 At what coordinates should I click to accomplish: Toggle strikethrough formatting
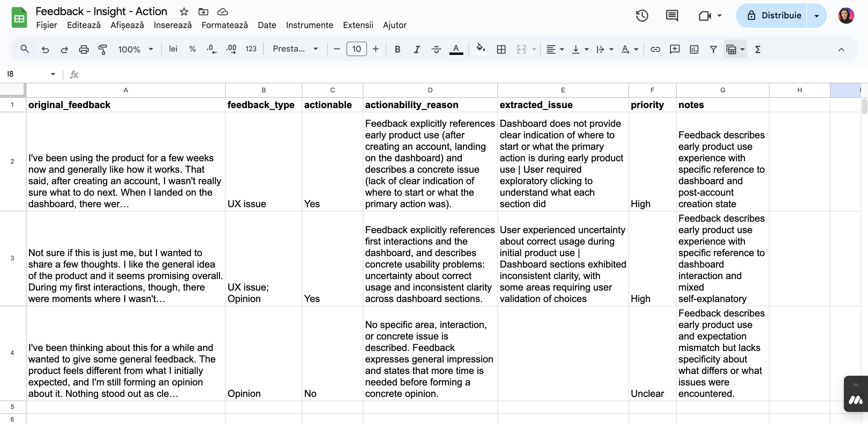(436, 49)
